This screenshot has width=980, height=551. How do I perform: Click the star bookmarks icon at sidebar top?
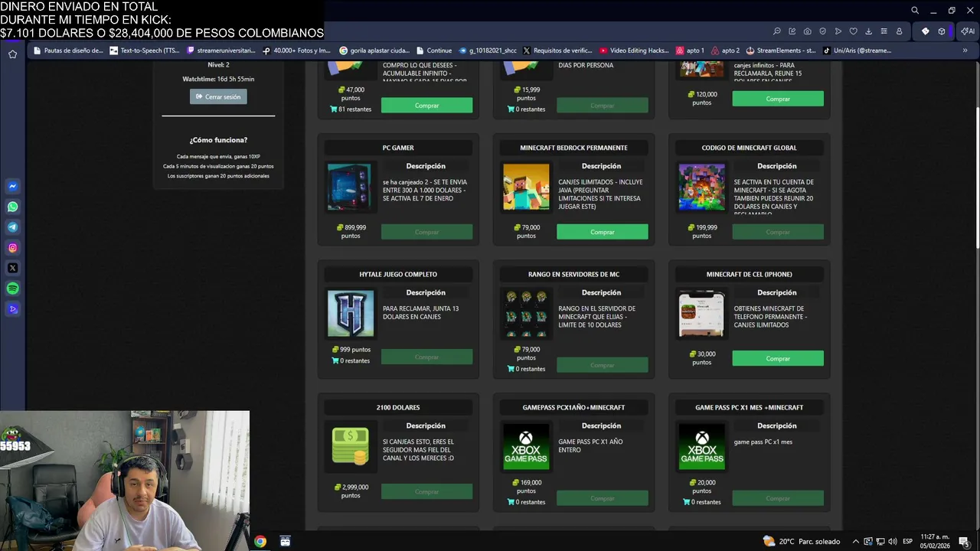click(13, 54)
